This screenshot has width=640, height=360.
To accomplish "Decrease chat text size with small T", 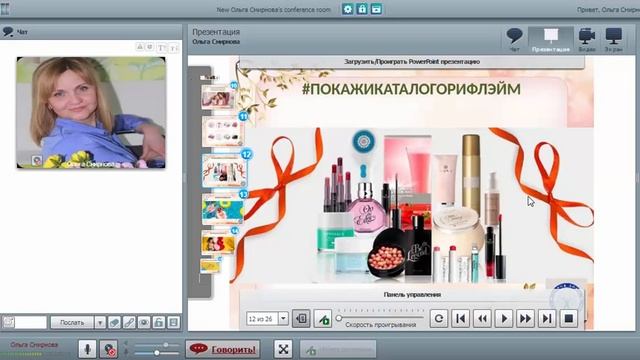I will coord(174,48).
